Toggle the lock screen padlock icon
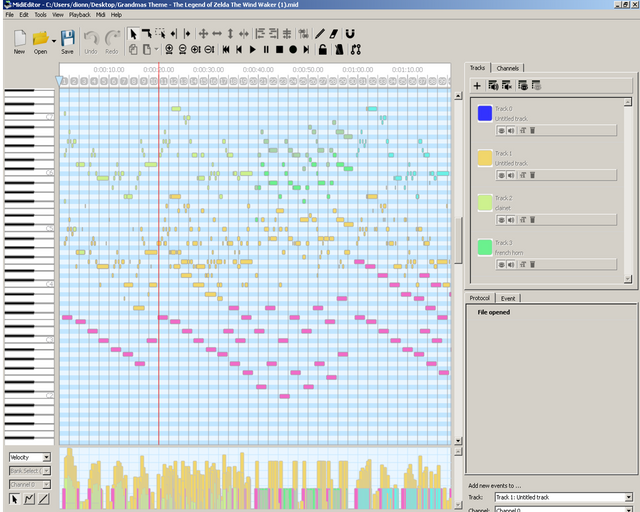 click(322, 49)
